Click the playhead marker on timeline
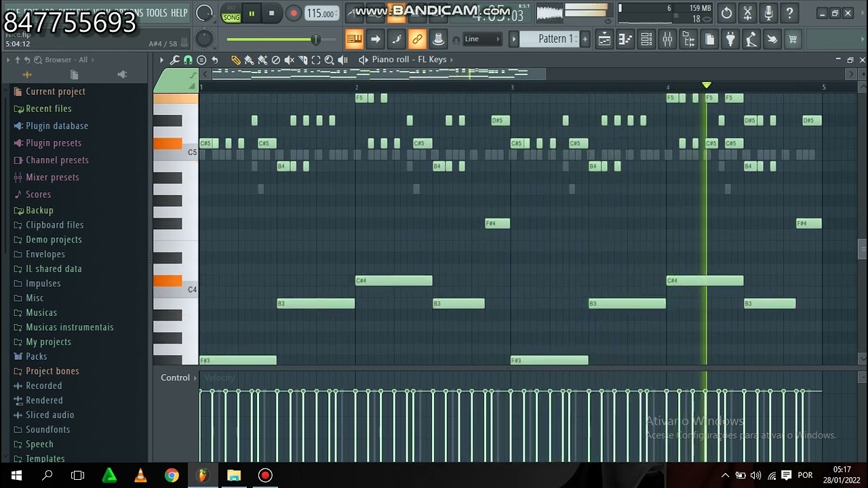 707,85
